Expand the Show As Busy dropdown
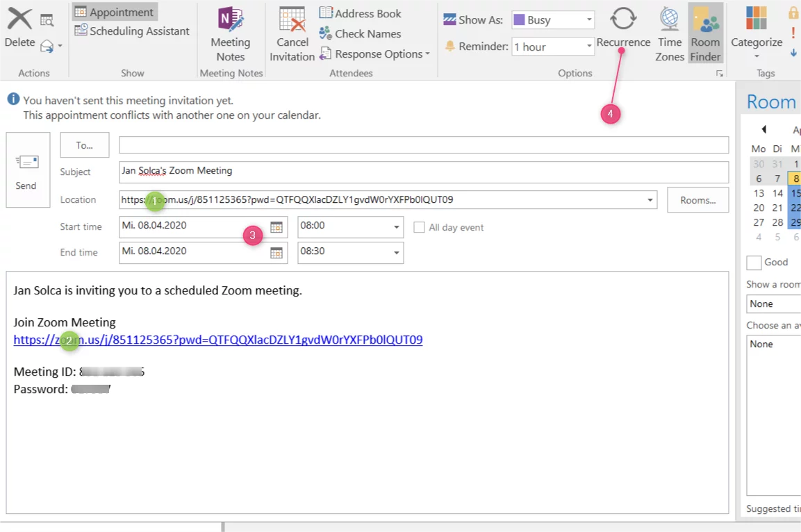 tap(588, 20)
